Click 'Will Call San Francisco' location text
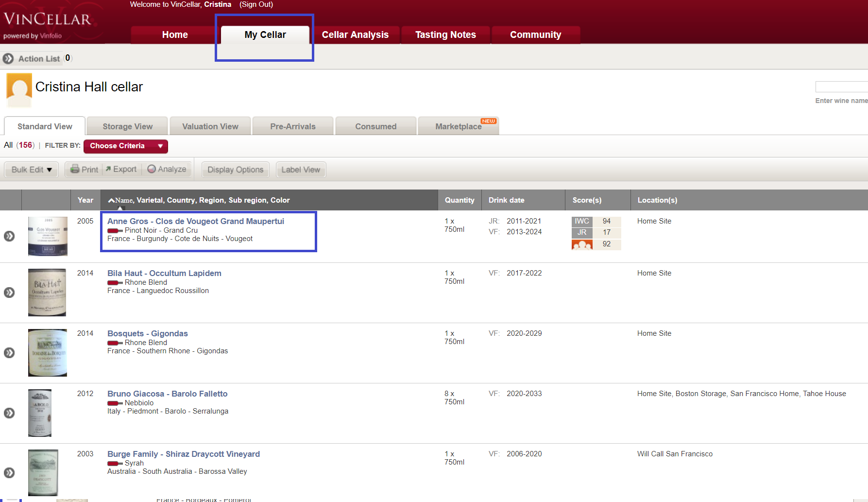The image size is (868, 502). 675,454
